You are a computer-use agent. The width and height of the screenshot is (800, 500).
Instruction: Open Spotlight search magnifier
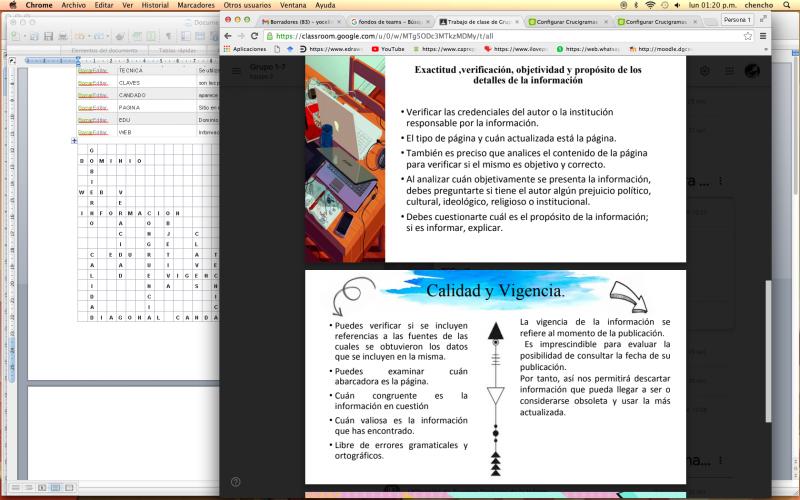787,5
